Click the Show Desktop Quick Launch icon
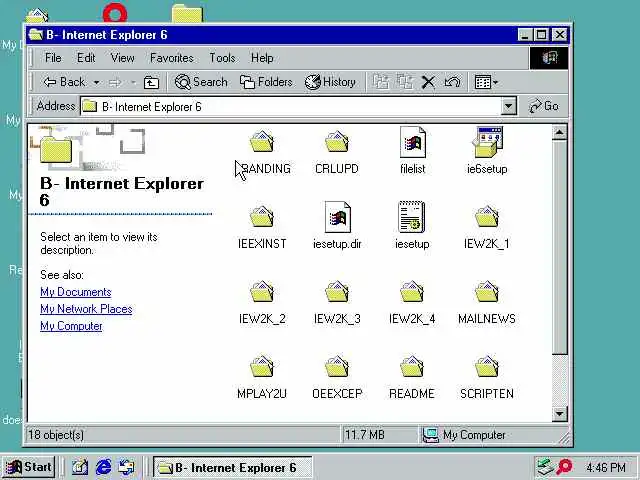Screen dimensions: 640x480 [x=80, y=467]
